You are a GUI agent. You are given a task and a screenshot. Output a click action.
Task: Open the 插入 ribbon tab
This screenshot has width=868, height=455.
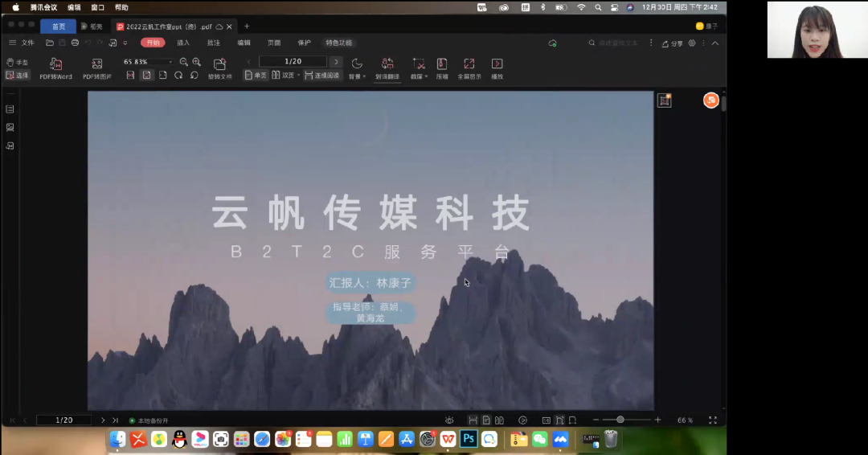[x=183, y=43]
